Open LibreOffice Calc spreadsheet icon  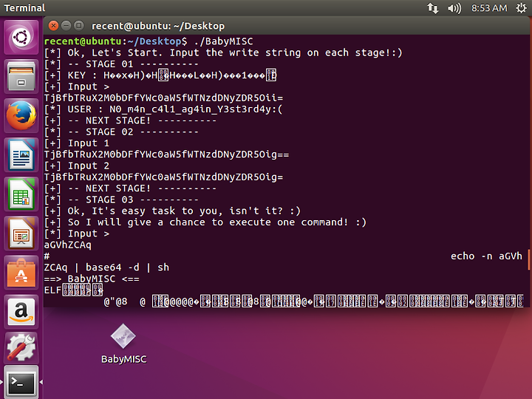(21, 194)
